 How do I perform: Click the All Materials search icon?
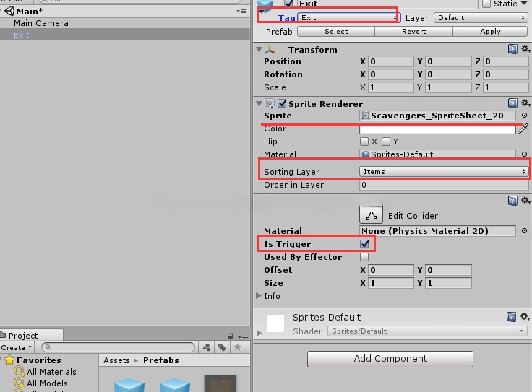pos(19,371)
